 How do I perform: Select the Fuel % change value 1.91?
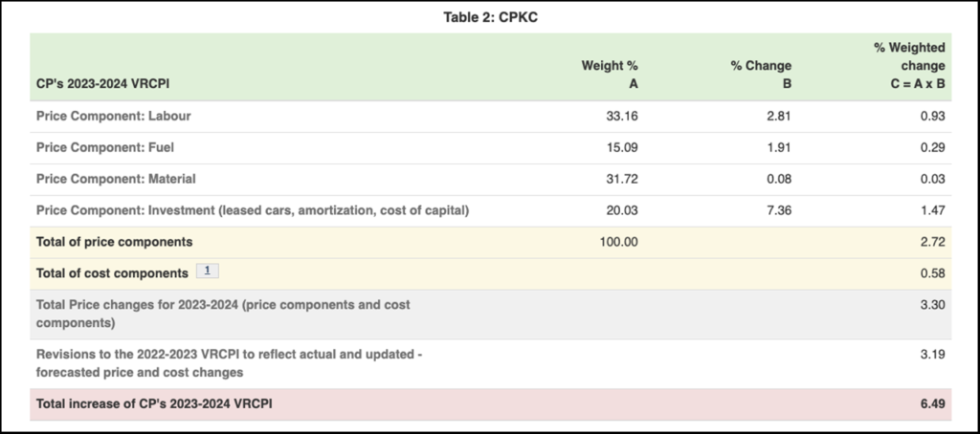coord(777,148)
